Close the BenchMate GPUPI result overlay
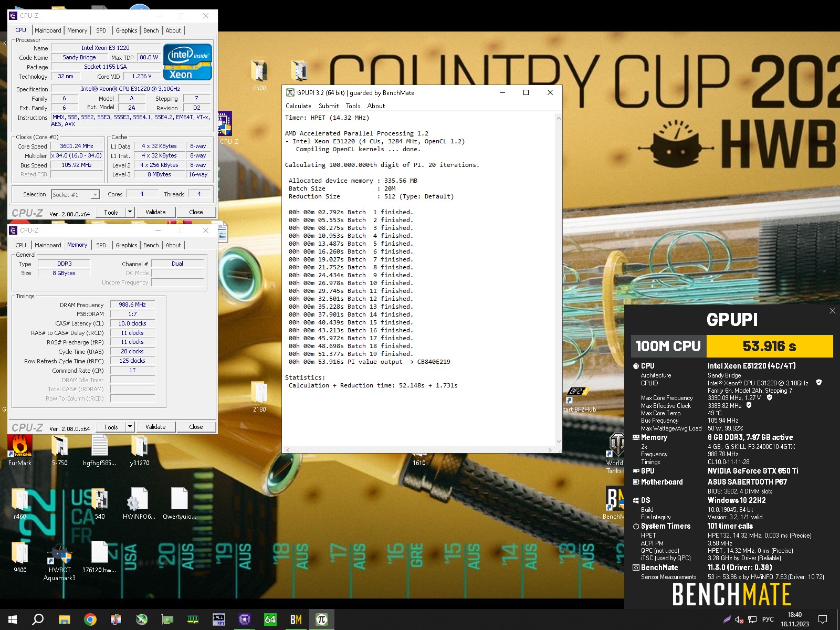The height and width of the screenshot is (630, 840). [832, 311]
